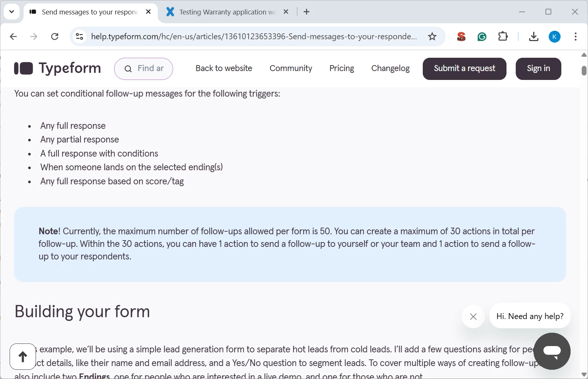Image resolution: width=588 pixels, height=379 pixels.
Task: Open the Chrome three-dot menu
Action: point(575,37)
